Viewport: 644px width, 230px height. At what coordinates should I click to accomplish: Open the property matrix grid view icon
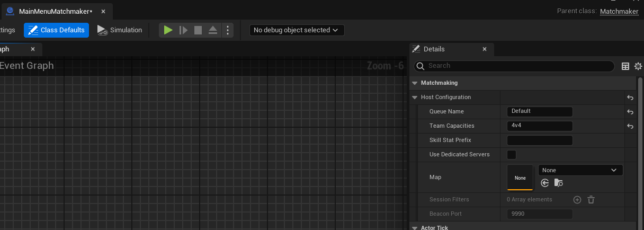(x=625, y=66)
